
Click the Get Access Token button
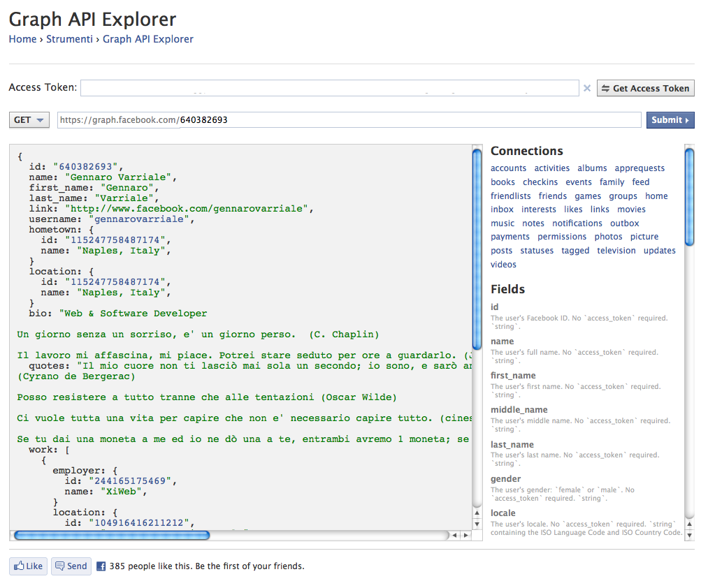[x=646, y=88]
